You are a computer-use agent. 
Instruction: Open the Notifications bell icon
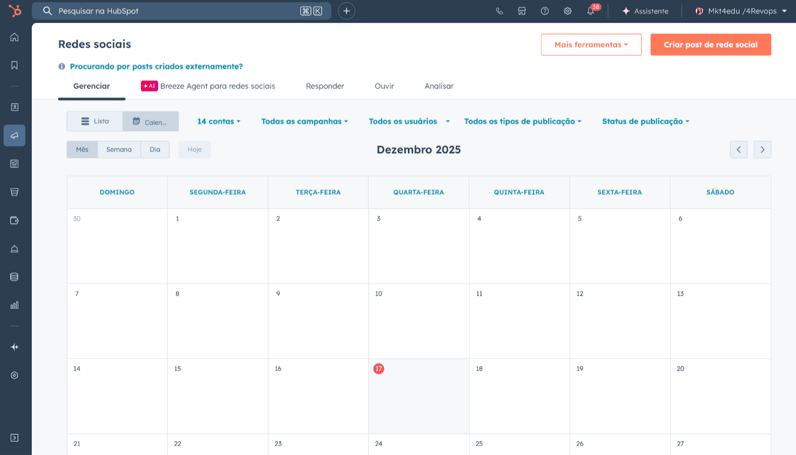click(591, 11)
